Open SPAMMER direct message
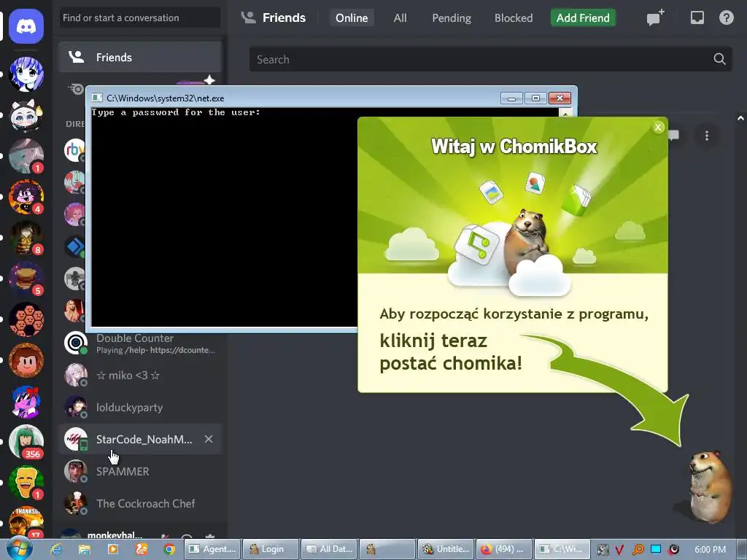The height and width of the screenshot is (560, 747). (140, 471)
